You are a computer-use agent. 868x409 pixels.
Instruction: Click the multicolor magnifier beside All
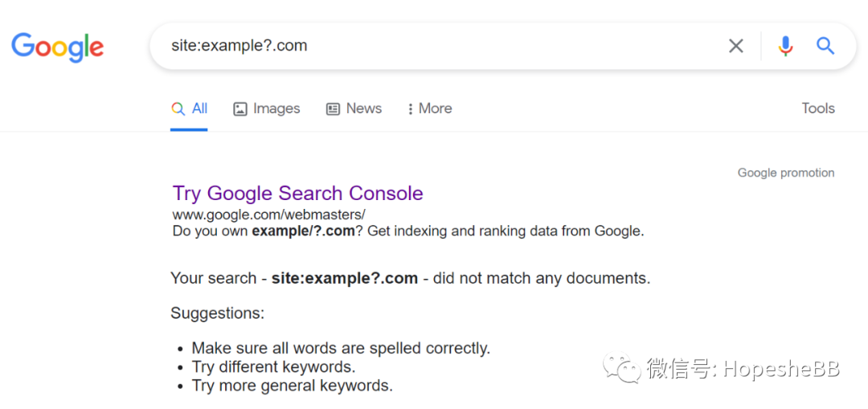coord(178,108)
